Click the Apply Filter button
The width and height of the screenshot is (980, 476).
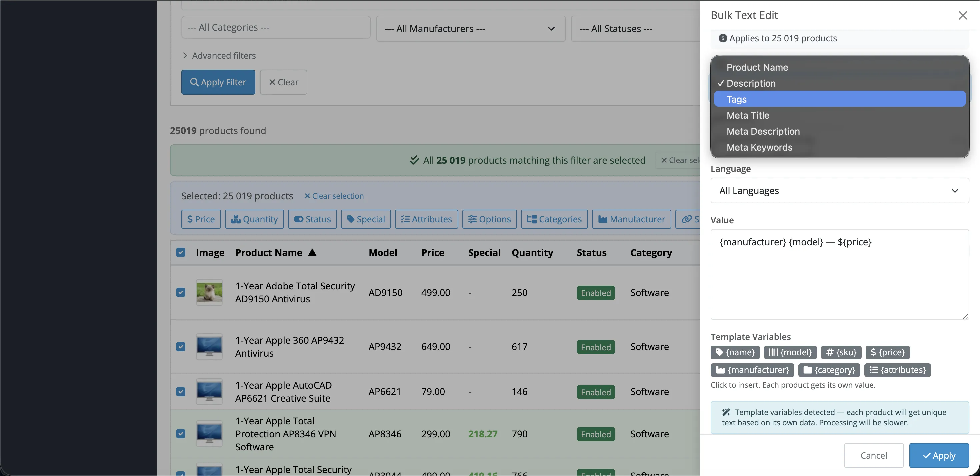[x=218, y=82]
